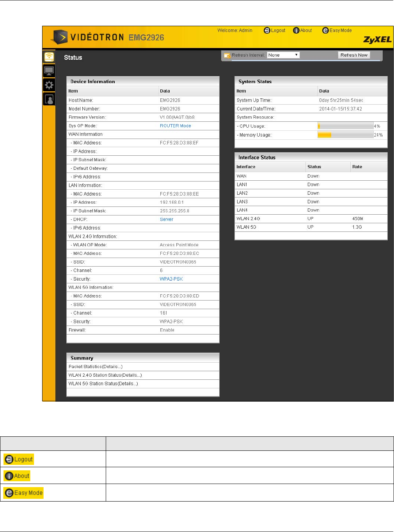Click the Firewall Enable value
The image size is (394, 532).
tap(167, 330)
